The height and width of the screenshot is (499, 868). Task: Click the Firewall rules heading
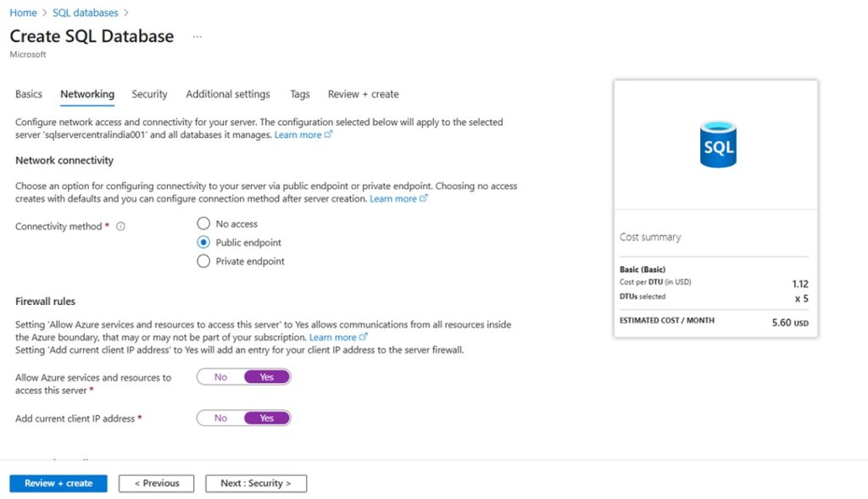click(x=46, y=302)
